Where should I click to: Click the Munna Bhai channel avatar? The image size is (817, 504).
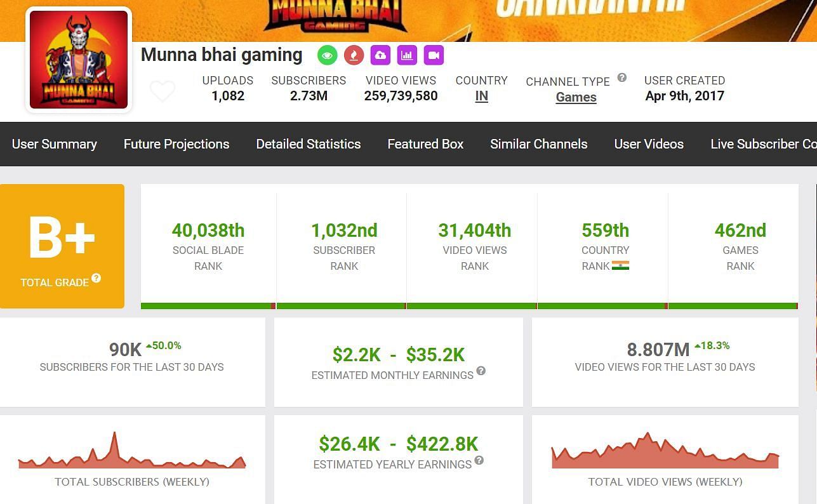tap(79, 60)
